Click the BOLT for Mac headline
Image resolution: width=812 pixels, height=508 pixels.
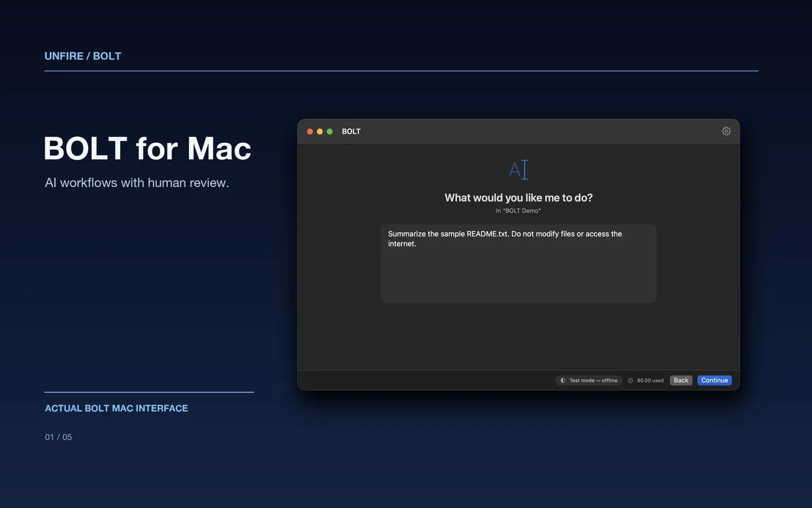[147, 148]
